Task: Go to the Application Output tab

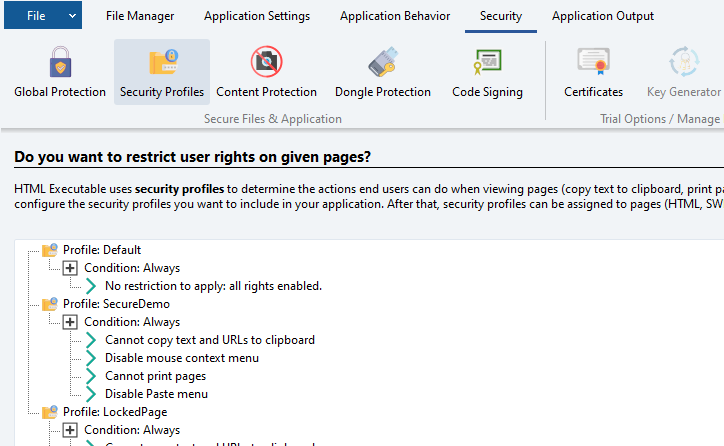Action: (603, 16)
